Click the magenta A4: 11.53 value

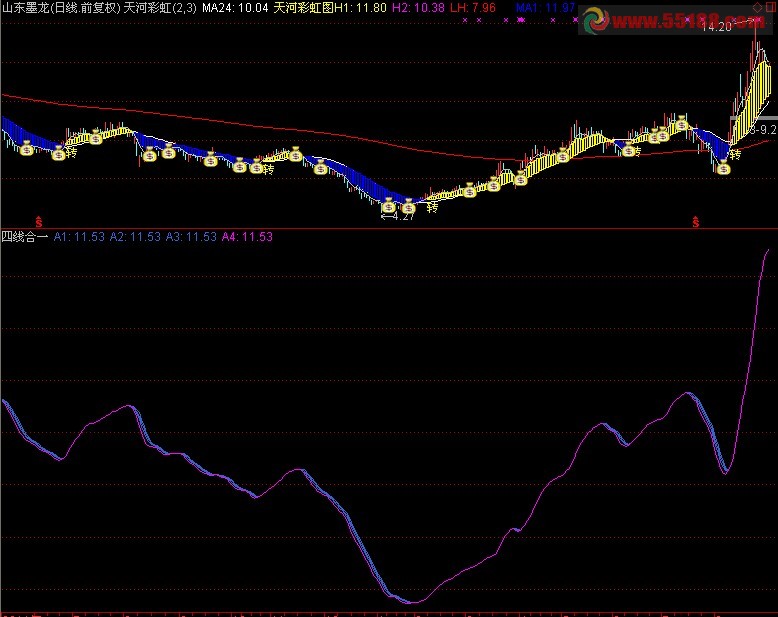pyautogui.click(x=248, y=237)
